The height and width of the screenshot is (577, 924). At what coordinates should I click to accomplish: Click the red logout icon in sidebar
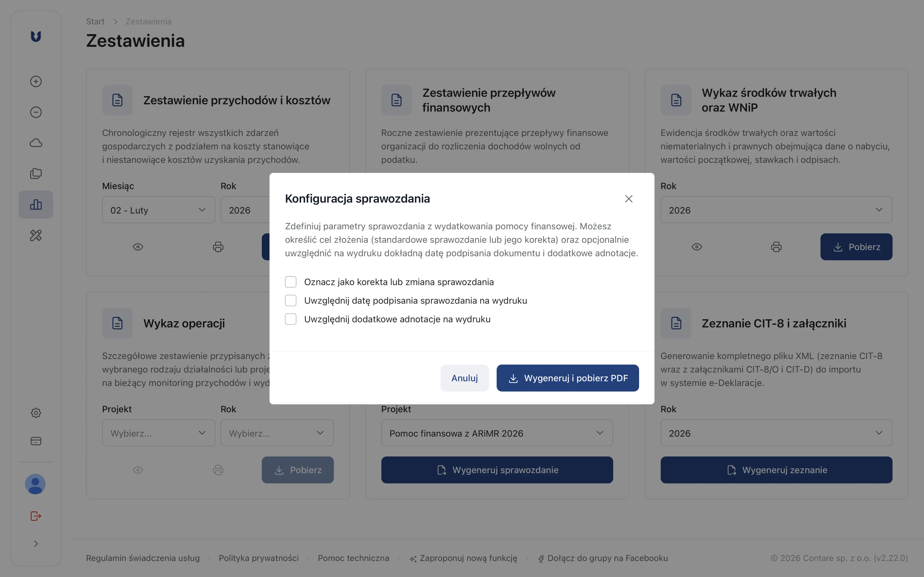[x=35, y=516]
